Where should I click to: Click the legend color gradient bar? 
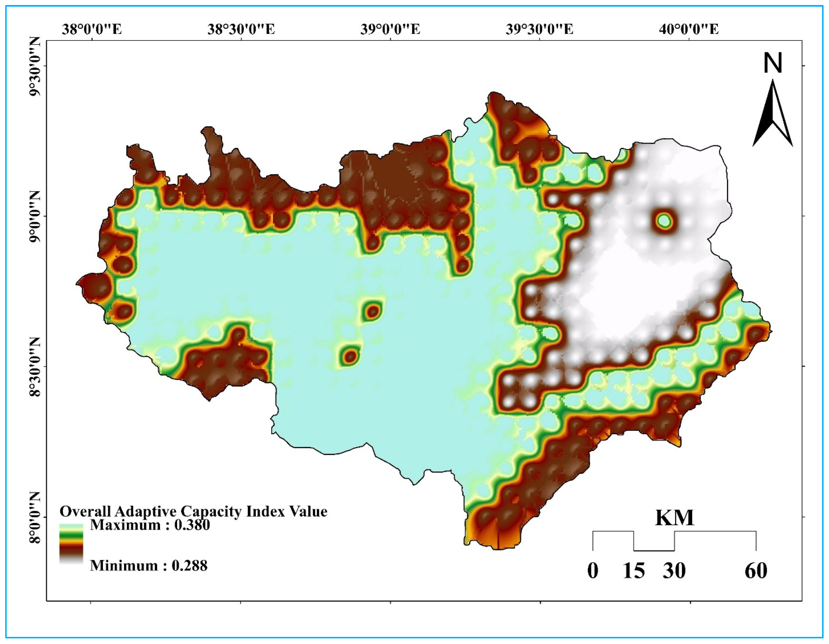pyautogui.click(x=71, y=543)
